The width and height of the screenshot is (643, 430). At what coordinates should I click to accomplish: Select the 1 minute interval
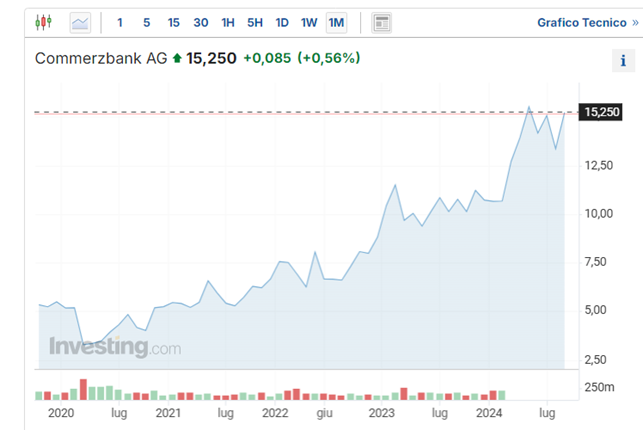point(120,22)
